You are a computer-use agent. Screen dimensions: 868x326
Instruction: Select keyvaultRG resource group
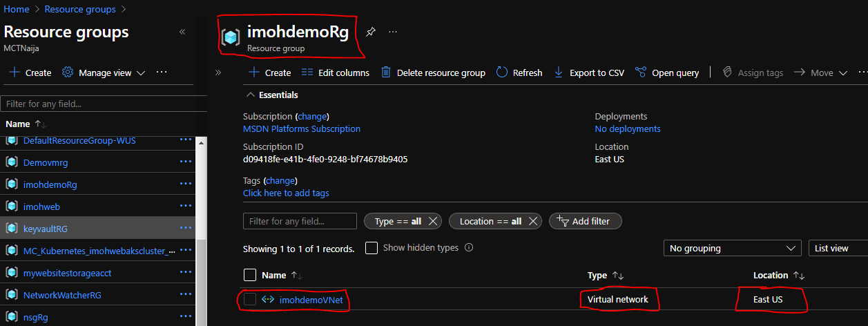[x=46, y=229]
